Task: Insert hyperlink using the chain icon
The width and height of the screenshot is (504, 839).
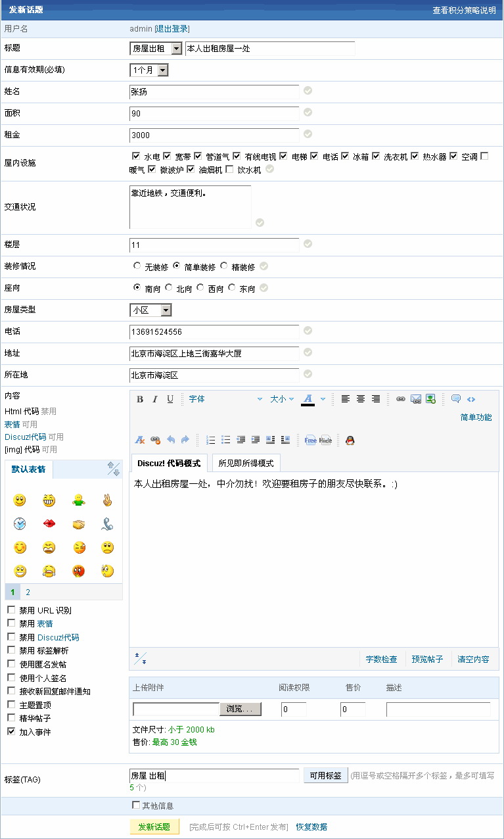Action: 401,399
